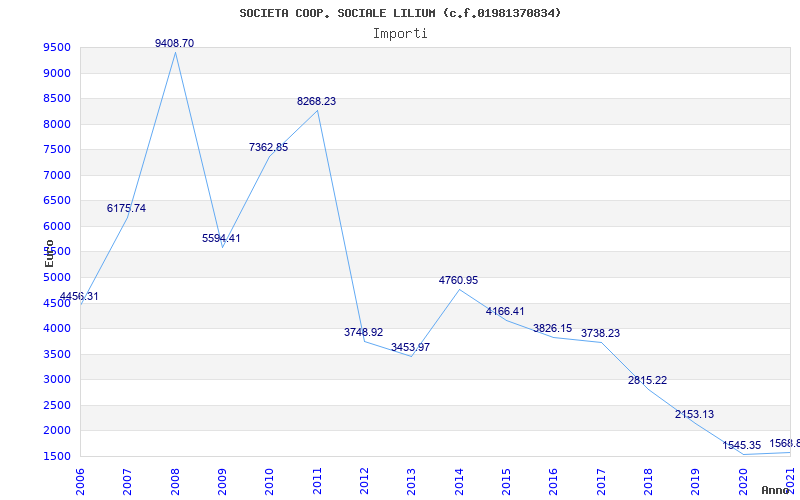Select the 6175.74 data label
The image size is (800, 500).
click(x=126, y=208)
